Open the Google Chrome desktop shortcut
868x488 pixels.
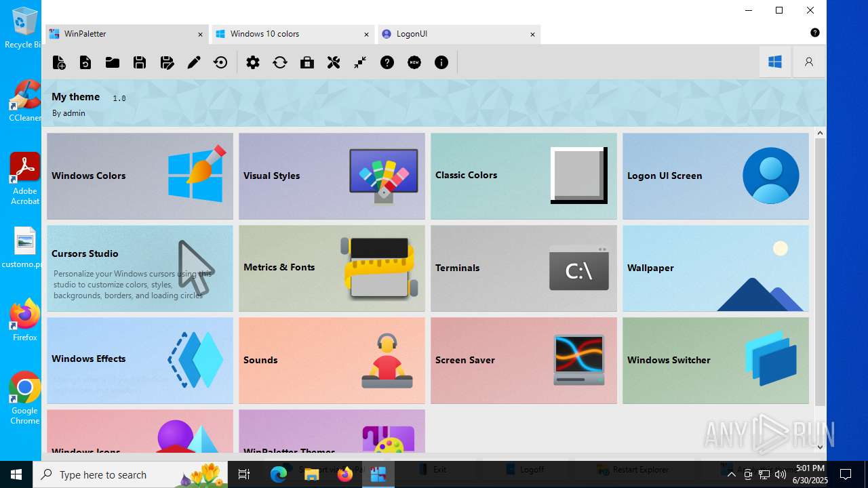(25, 399)
